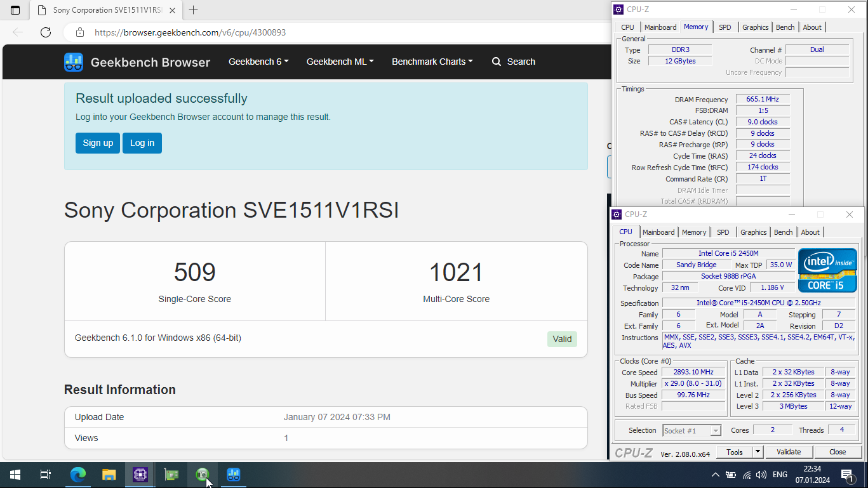The height and width of the screenshot is (488, 868).
Task: Select Mainboard tab in the front CPU-Z window
Action: pyautogui.click(x=658, y=232)
